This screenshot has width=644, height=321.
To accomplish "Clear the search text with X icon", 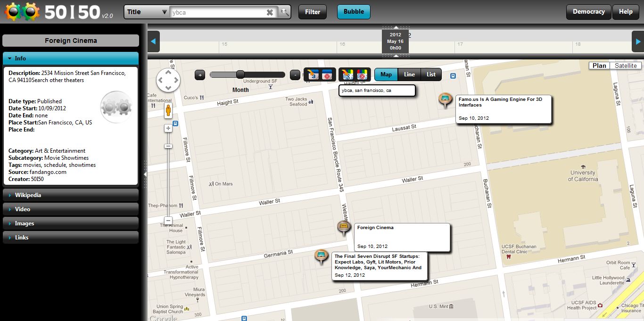I will tap(270, 12).
